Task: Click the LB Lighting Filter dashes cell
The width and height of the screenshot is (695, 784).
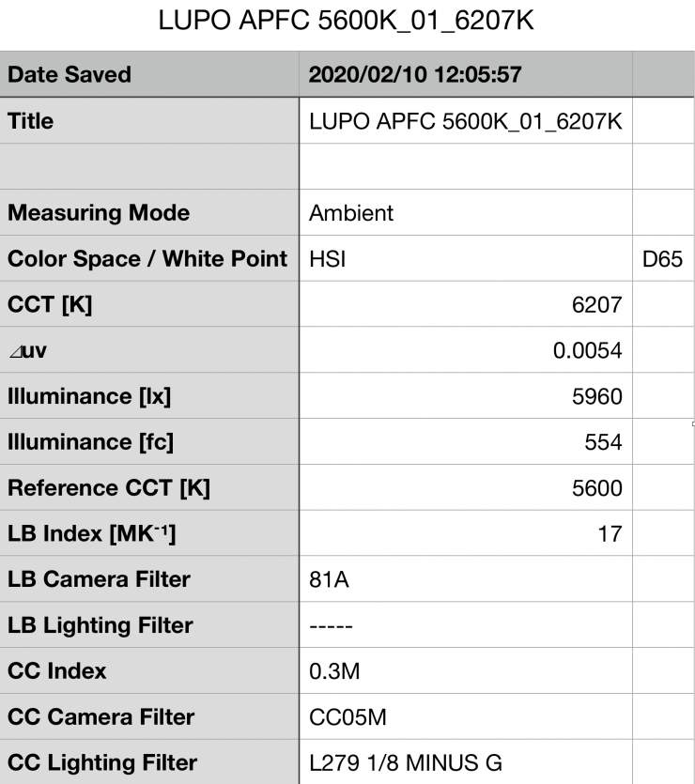Action: 465,625
